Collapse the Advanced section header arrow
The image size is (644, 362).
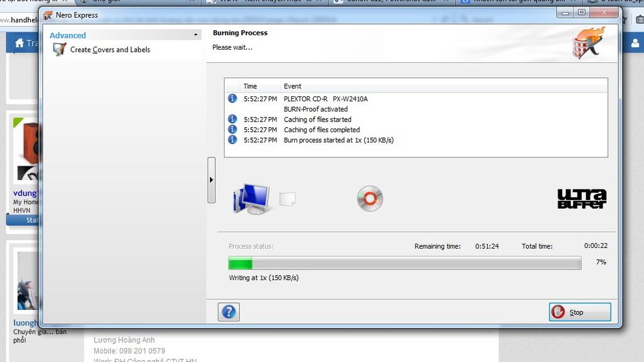(196, 35)
